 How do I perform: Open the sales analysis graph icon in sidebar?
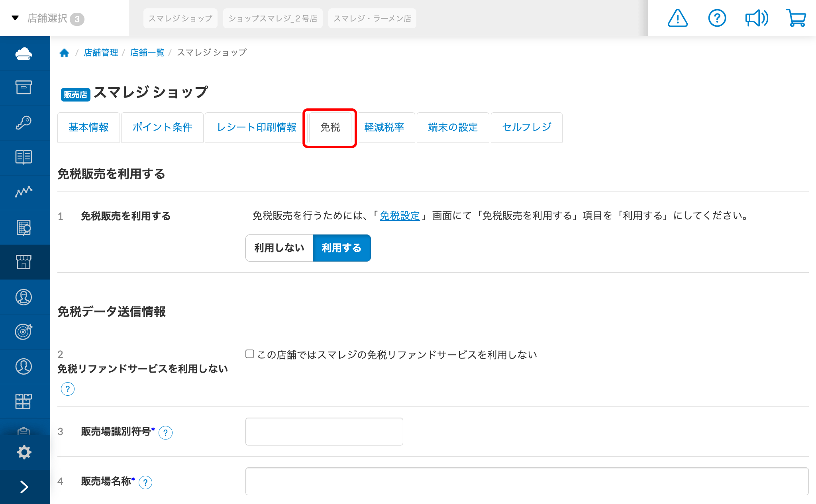pos(24,192)
